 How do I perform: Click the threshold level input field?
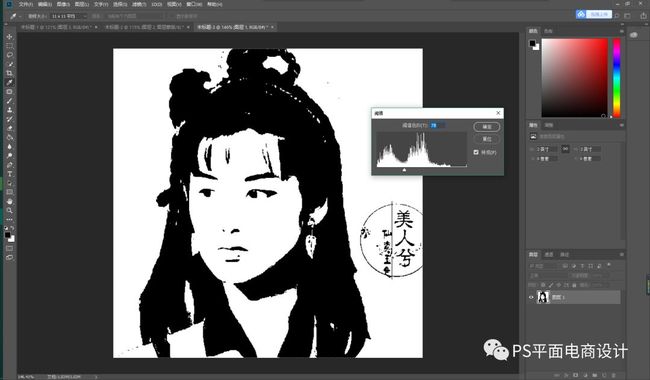pyautogui.click(x=437, y=125)
